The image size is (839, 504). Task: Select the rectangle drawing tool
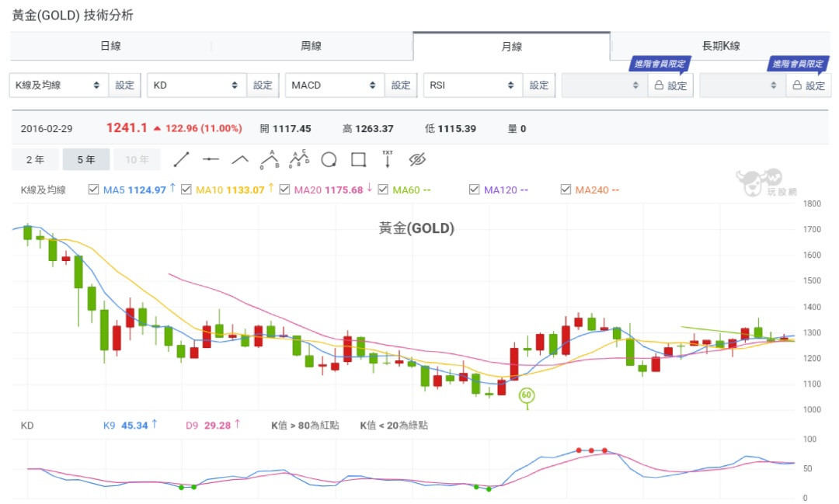pyautogui.click(x=358, y=160)
